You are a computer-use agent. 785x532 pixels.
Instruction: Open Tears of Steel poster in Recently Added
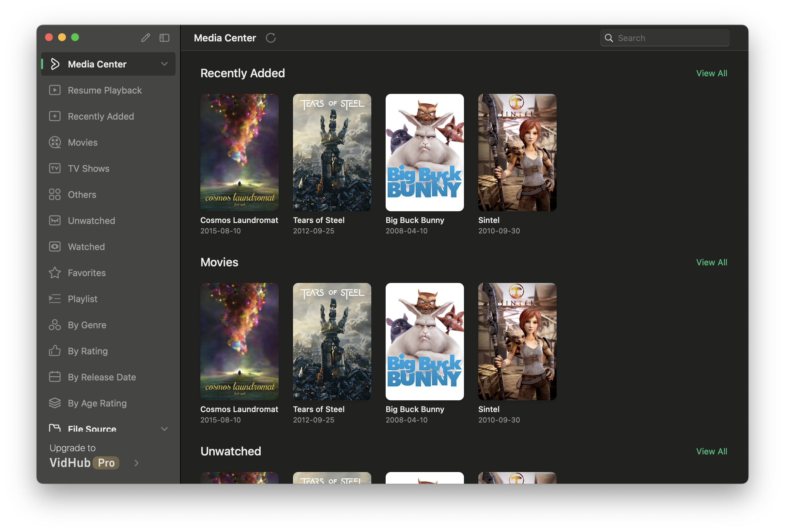332,152
